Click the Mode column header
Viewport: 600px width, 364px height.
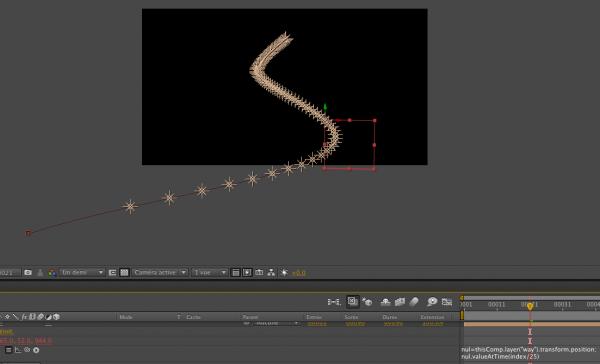point(126,317)
